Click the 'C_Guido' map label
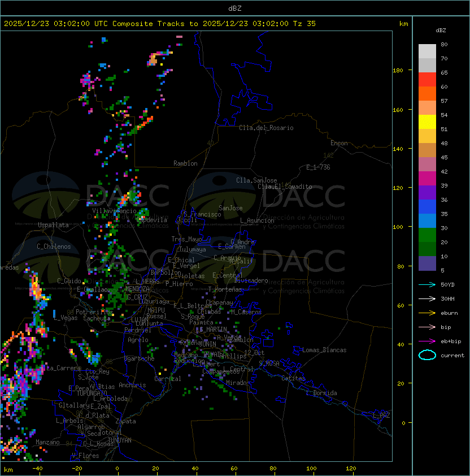Screen dimensions: 470x476 pyautogui.click(x=69, y=281)
